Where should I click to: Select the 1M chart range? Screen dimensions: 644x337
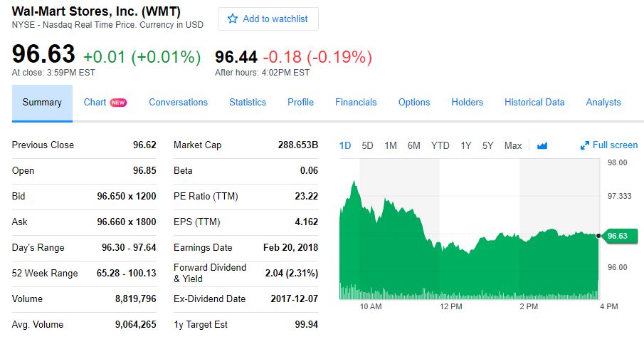[x=391, y=145]
